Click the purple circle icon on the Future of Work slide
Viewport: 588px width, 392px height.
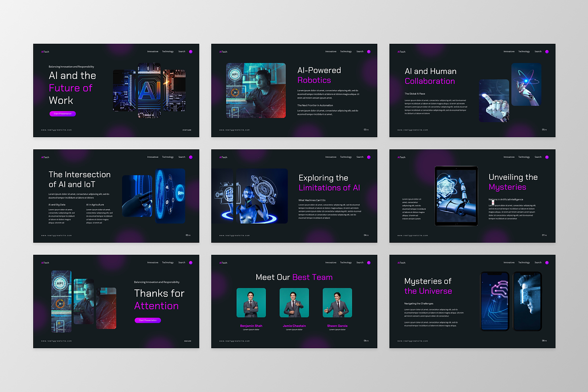[191, 51]
